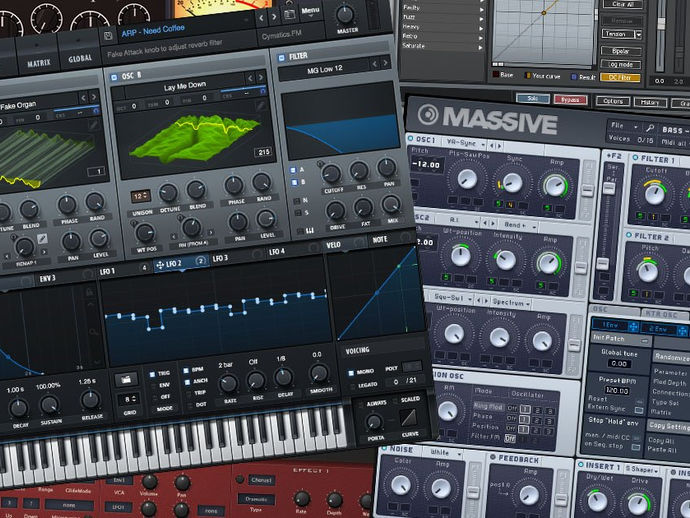The image size is (690, 518).
Task: Enable the TRIG mode checkbox for LFO
Action: click(x=152, y=374)
